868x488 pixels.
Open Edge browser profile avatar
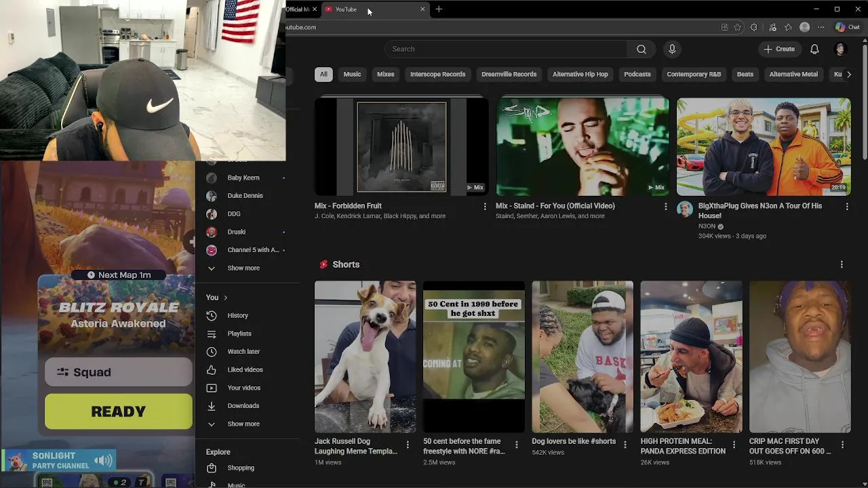pyautogui.click(x=805, y=27)
